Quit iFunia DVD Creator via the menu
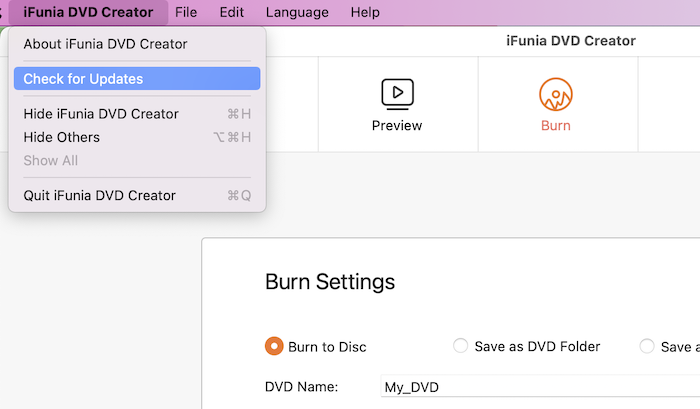 pos(99,196)
